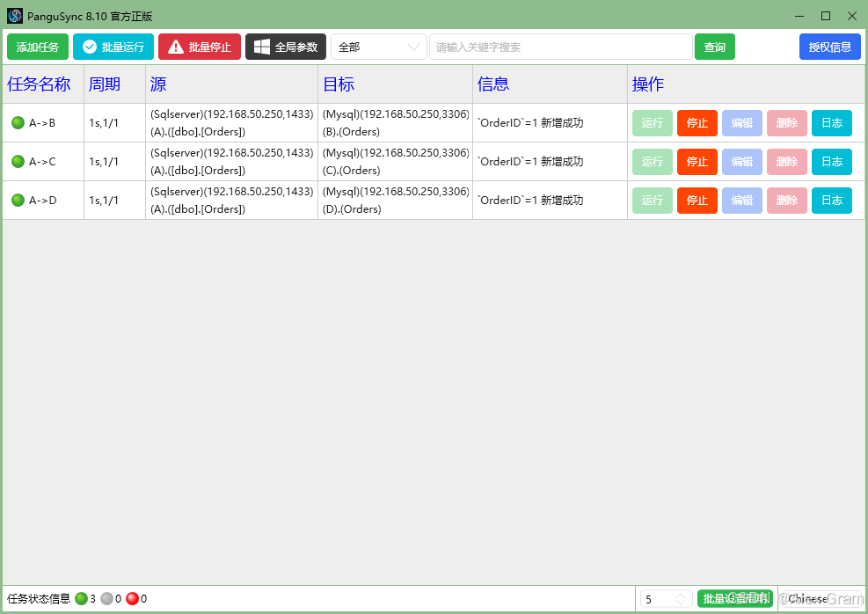868x614 pixels.
Task: Minimize the PanguSync window
Action: pyautogui.click(x=799, y=16)
